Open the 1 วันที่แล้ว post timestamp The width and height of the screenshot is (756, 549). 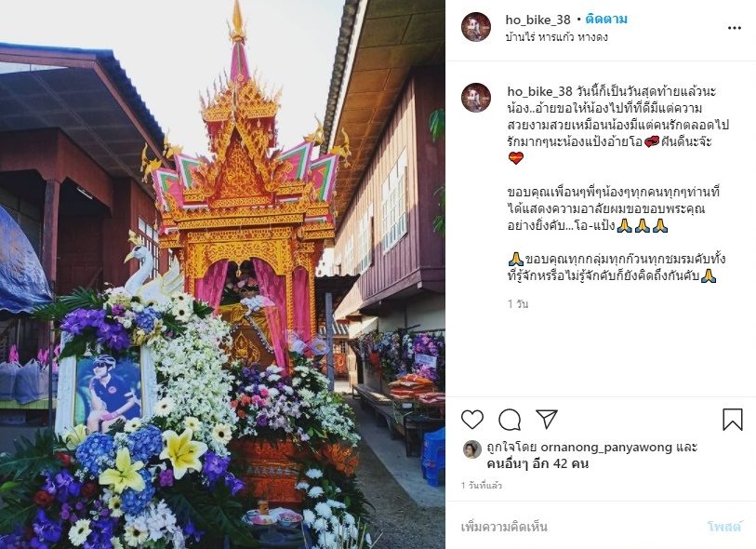[481, 486]
